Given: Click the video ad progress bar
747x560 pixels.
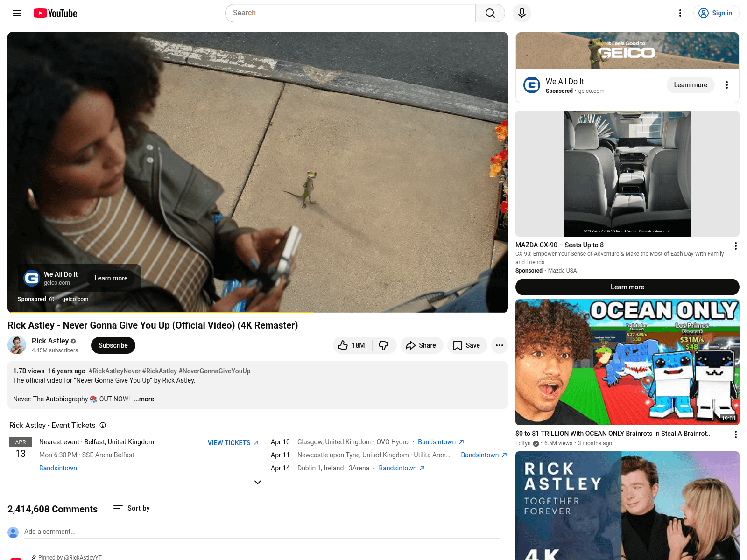Looking at the screenshot, I should pyautogui.click(x=258, y=312).
